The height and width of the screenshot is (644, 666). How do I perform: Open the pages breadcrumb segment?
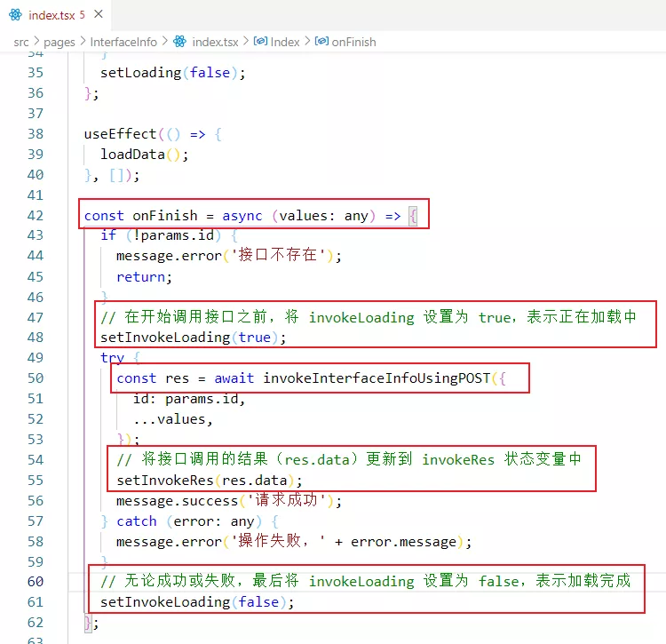[59, 42]
